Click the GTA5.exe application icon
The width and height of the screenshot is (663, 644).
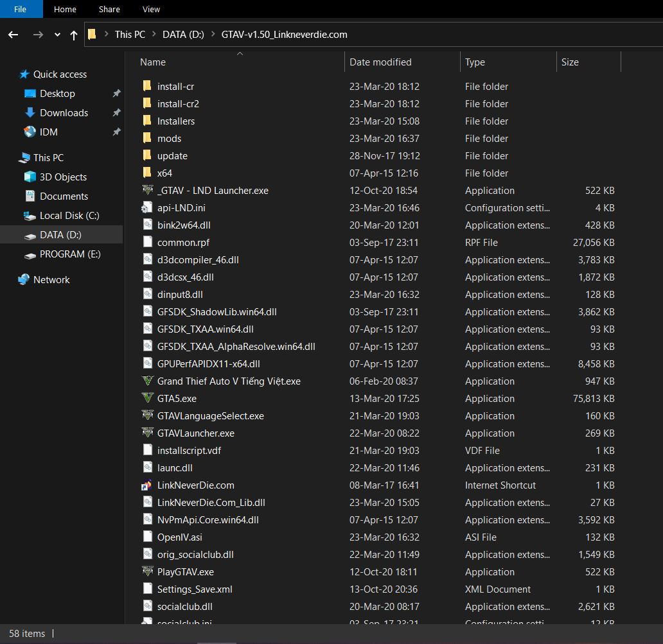pyautogui.click(x=147, y=398)
